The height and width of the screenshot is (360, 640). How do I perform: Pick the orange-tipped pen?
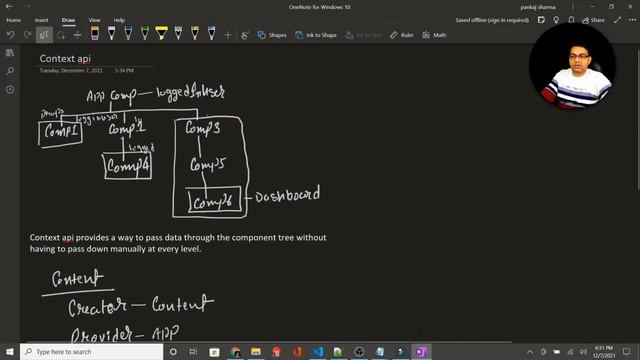[195, 33]
